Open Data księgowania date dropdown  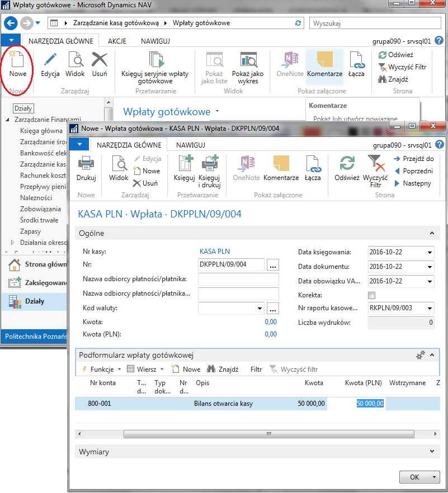pyautogui.click(x=430, y=253)
